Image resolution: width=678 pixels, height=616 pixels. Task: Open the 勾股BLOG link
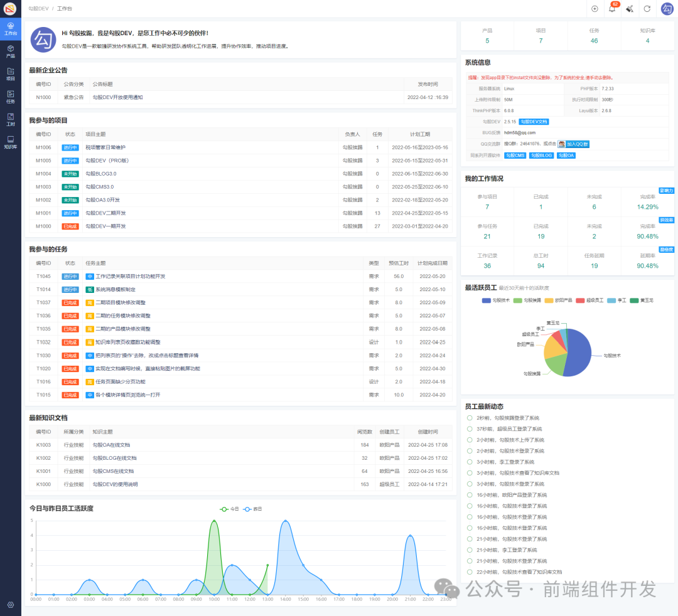(x=542, y=156)
